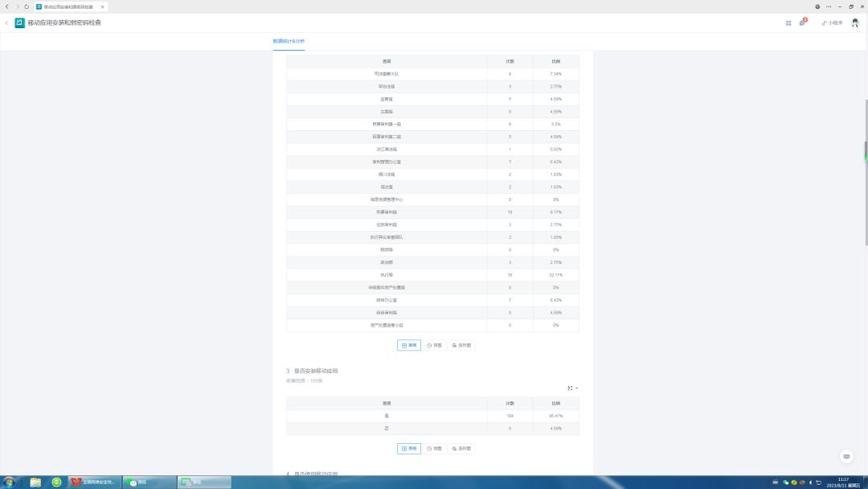Viewport: 868px width, 489px height.
Task: Reload the page with the refresh icon
Action: (x=27, y=6)
